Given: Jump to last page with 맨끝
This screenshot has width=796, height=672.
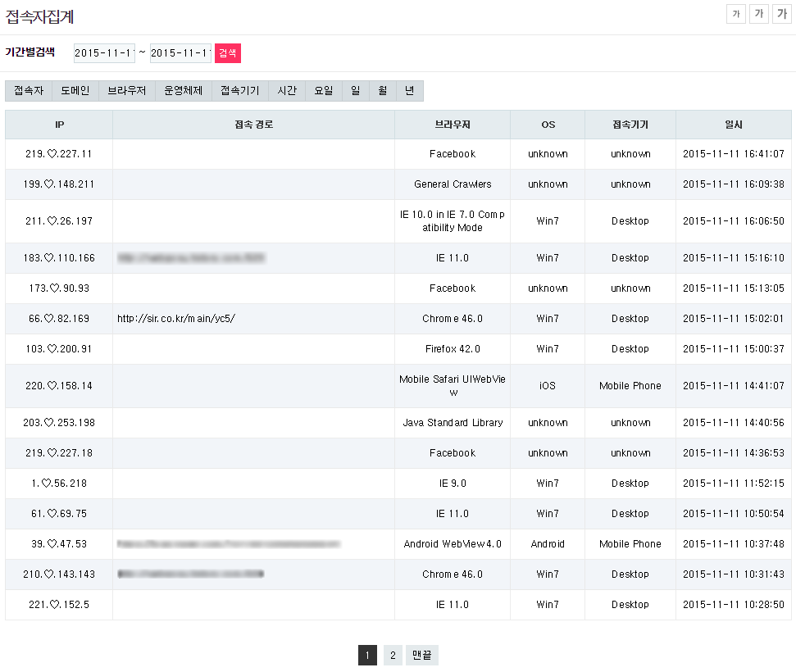Looking at the screenshot, I should tap(422, 656).
